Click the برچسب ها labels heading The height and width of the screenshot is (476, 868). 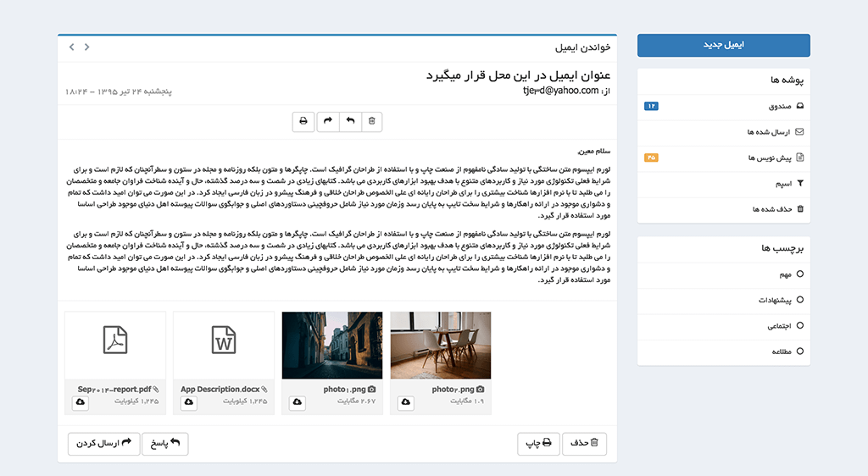[782, 248]
